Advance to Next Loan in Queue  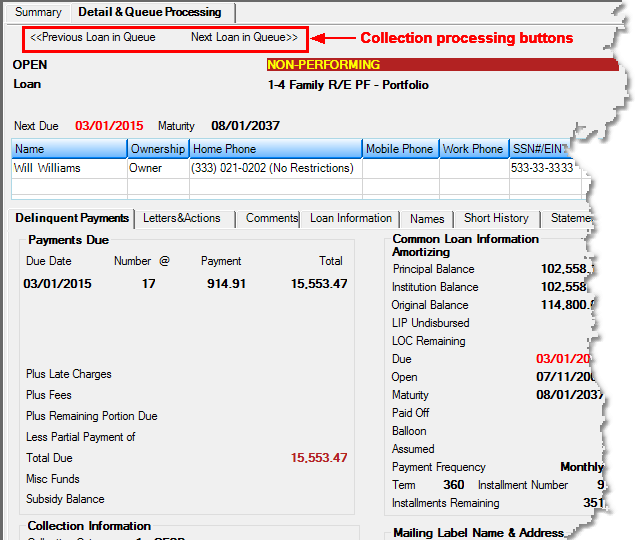coord(244,37)
